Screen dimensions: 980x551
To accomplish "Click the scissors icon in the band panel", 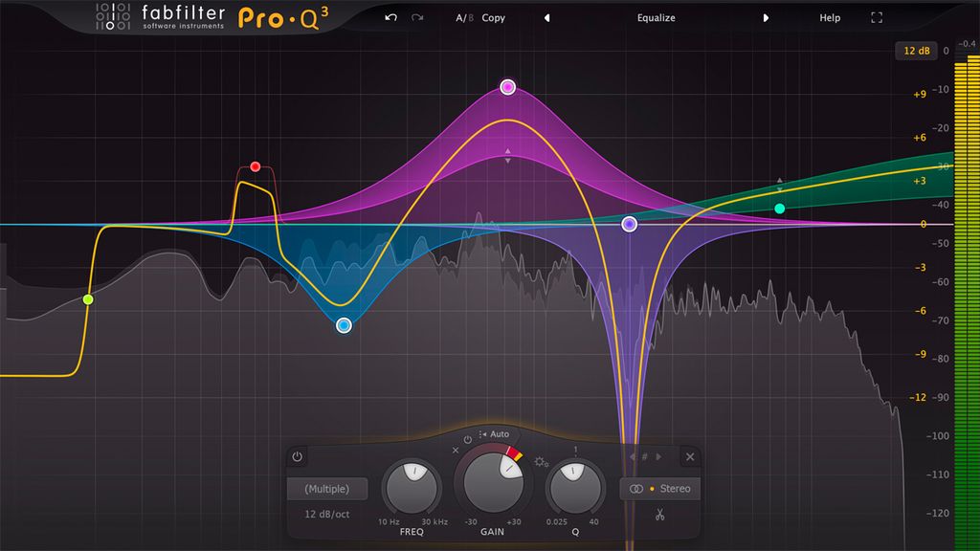I will tap(658, 515).
